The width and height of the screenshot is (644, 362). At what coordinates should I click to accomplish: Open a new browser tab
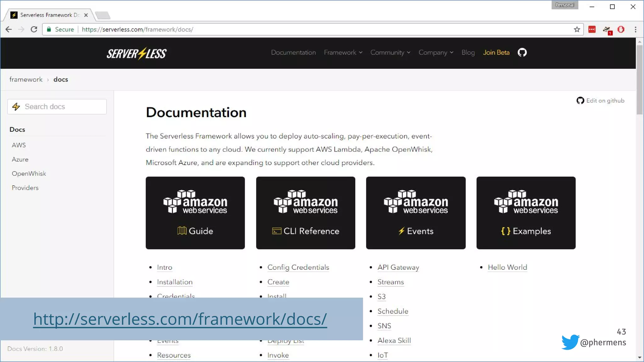(x=103, y=15)
